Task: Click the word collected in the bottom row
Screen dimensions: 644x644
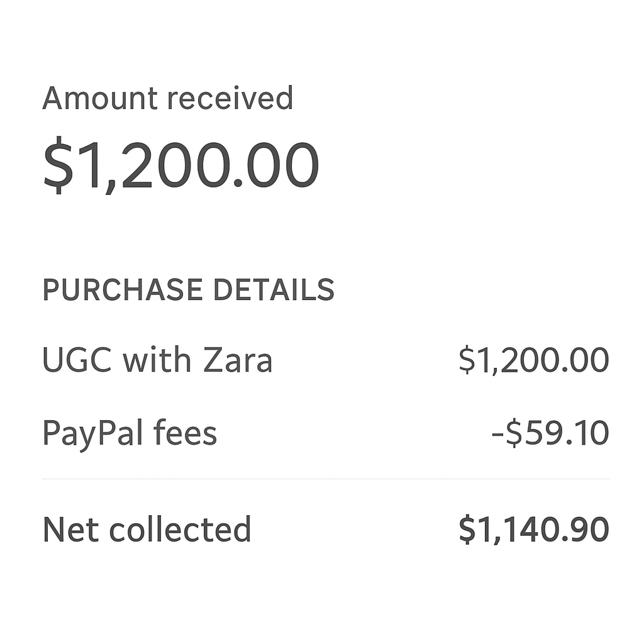Action: (x=180, y=530)
